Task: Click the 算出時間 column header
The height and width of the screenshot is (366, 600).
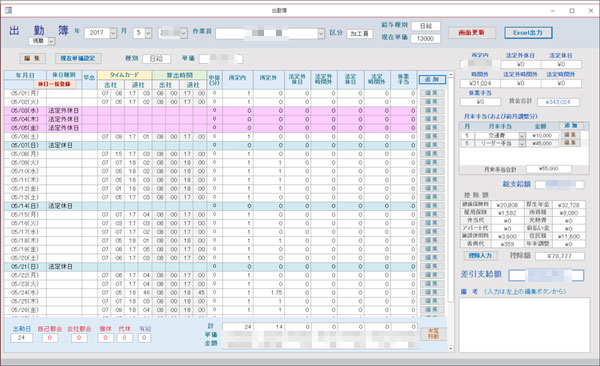Action: point(179,75)
